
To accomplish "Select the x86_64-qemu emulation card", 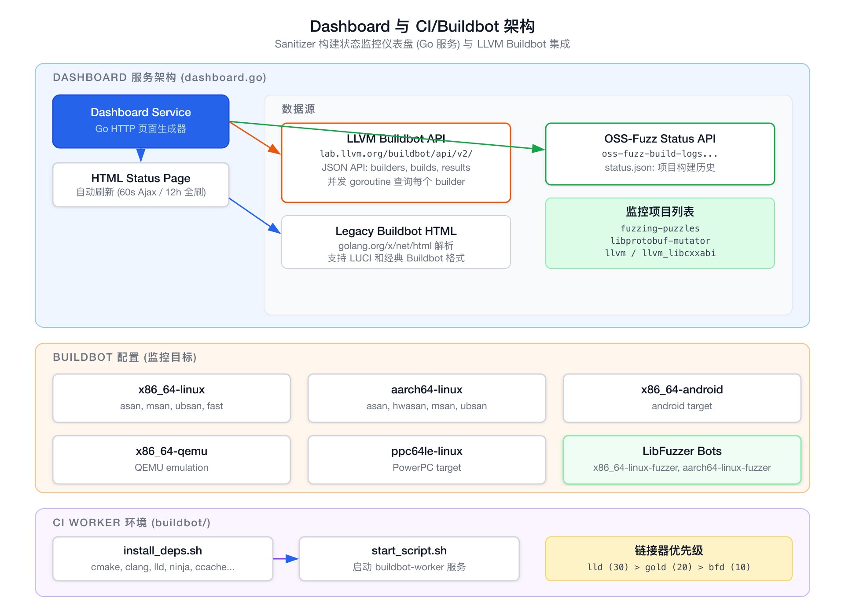I will (171, 459).
